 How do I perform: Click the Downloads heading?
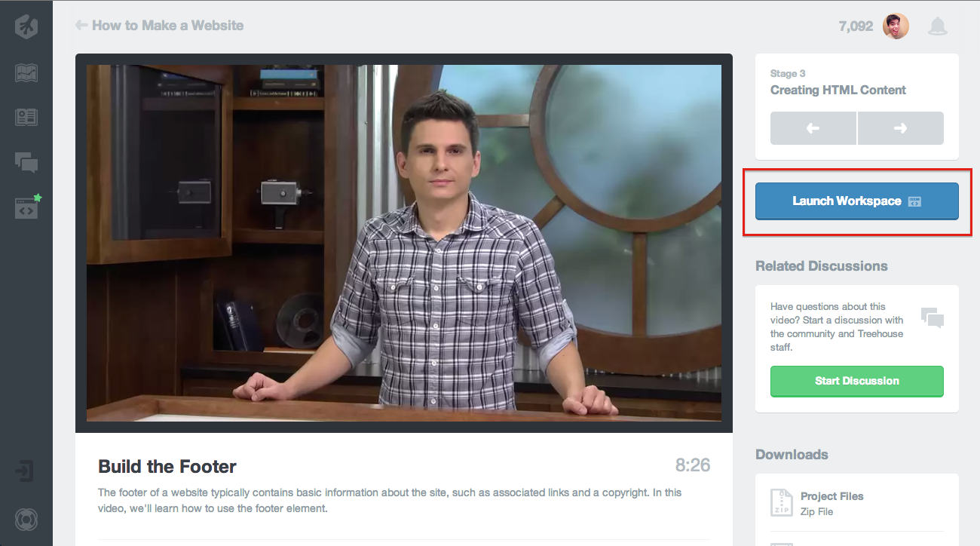point(792,455)
